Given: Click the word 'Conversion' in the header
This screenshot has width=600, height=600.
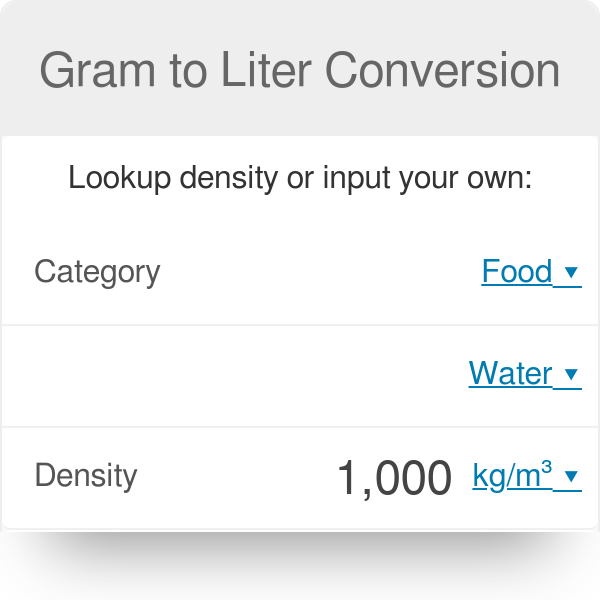Looking at the screenshot, I should pyautogui.click(x=443, y=70).
